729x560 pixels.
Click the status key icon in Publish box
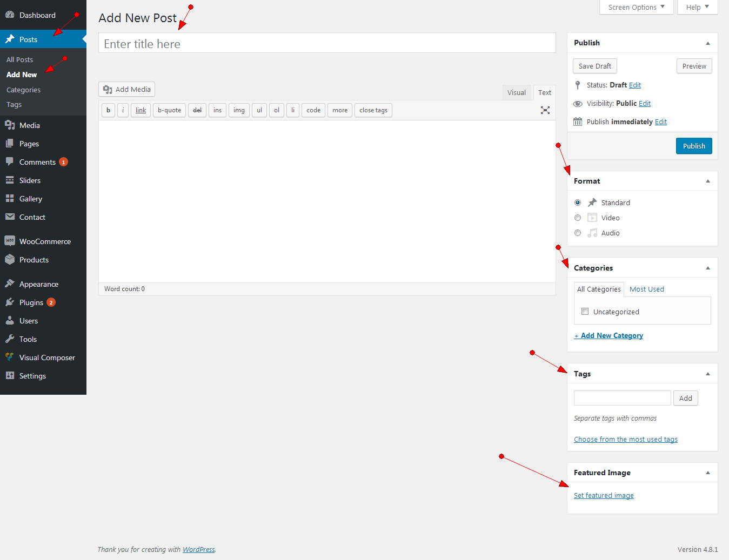coord(578,85)
